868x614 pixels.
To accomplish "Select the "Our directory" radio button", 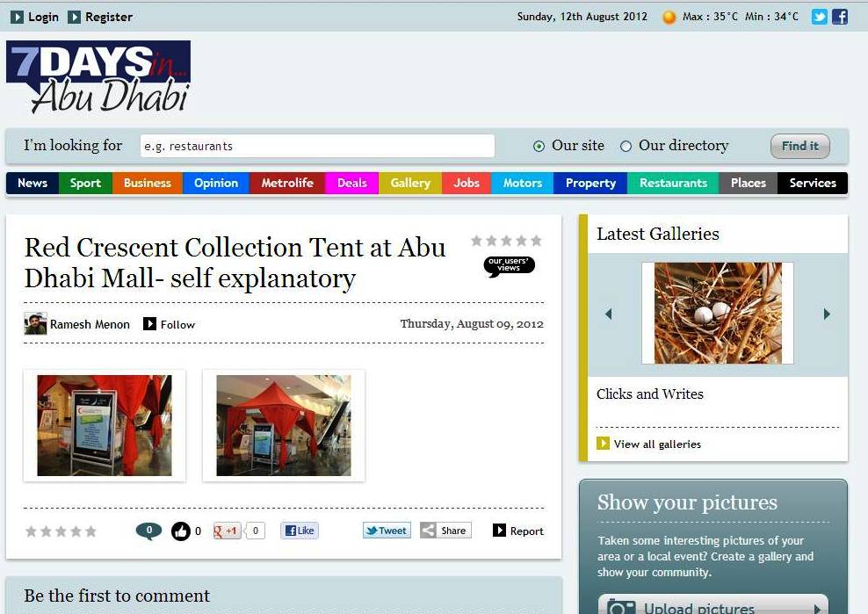I will click(626, 147).
